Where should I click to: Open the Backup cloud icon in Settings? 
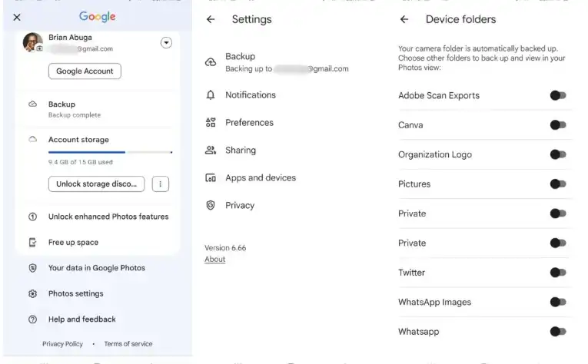pyautogui.click(x=211, y=62)
